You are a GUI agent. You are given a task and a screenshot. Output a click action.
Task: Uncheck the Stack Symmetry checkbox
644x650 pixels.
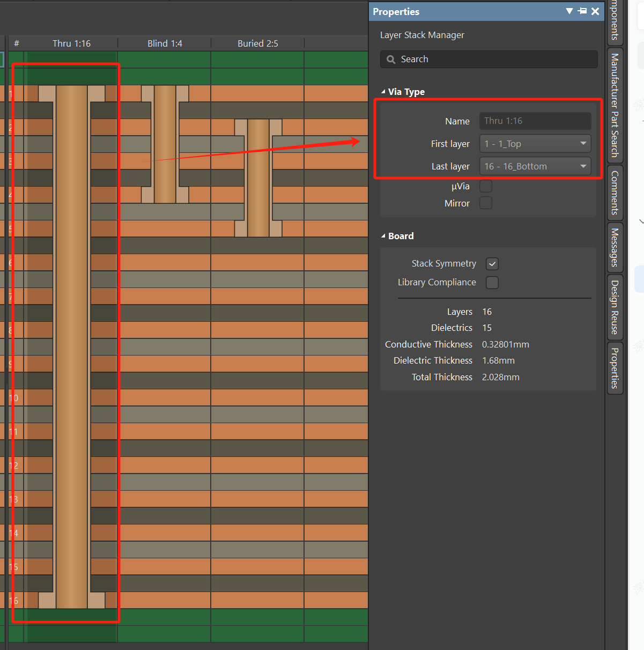(x=492, y=264)
